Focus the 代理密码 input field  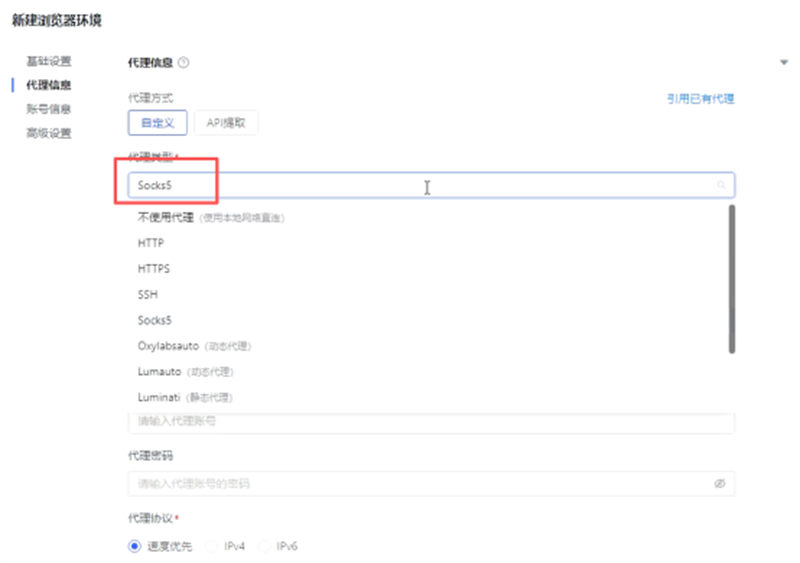click(x=431, y=483)
